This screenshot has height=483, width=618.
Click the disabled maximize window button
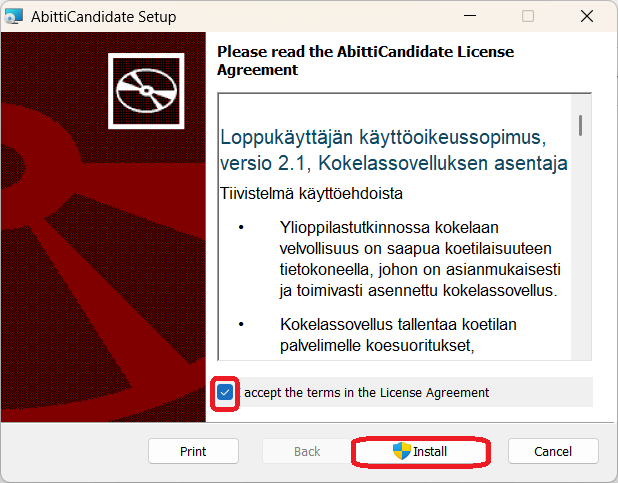coord(528,17)
